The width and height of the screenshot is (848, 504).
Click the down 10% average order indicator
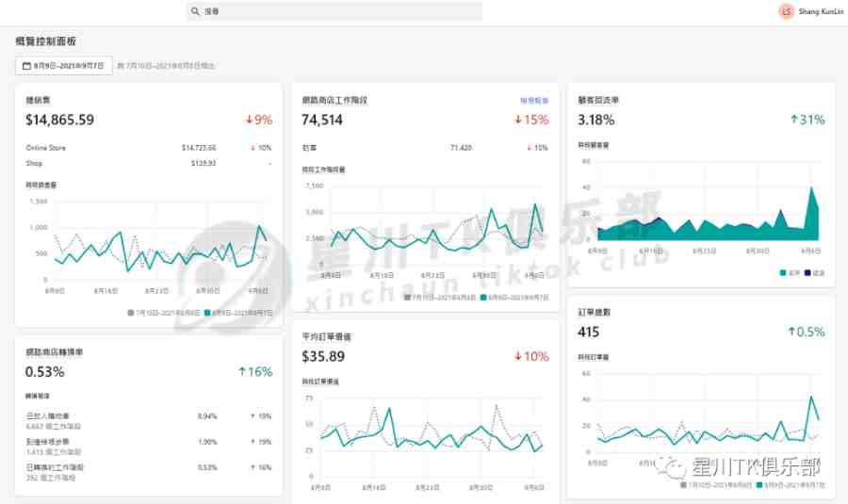(531, 356)
